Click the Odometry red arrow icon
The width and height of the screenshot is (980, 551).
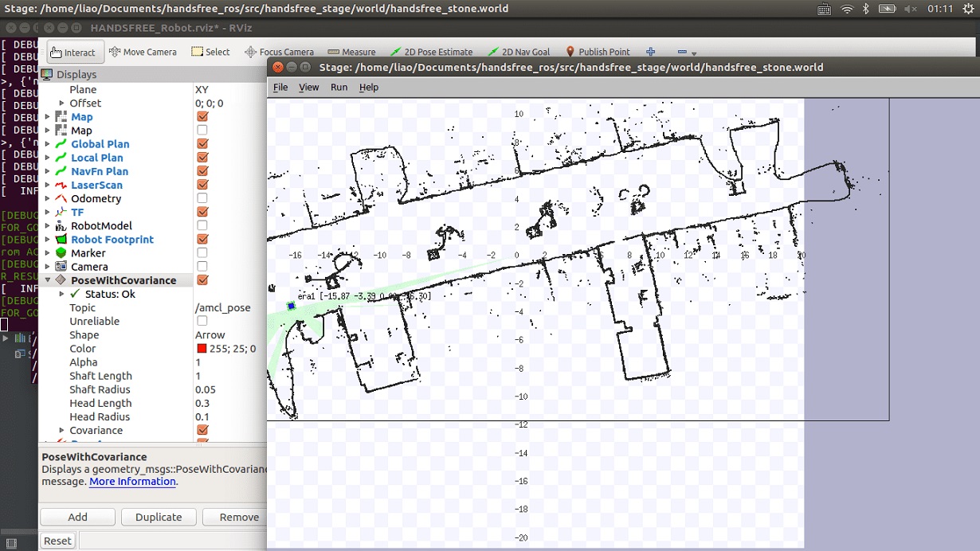click(61, 198)
